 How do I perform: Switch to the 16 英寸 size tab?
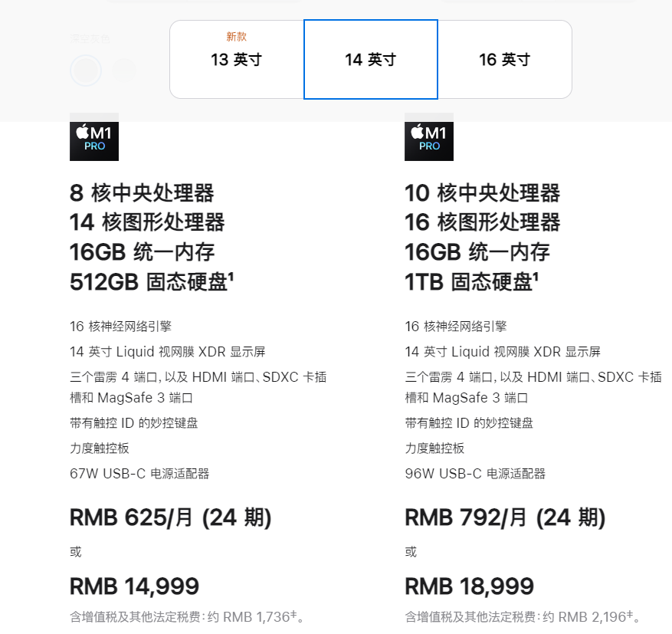tap(505, 59)
